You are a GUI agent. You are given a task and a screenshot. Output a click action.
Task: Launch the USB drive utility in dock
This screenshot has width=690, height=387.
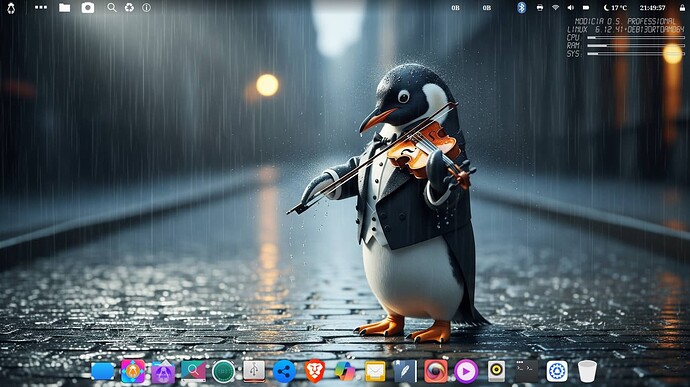click(254, 371)
